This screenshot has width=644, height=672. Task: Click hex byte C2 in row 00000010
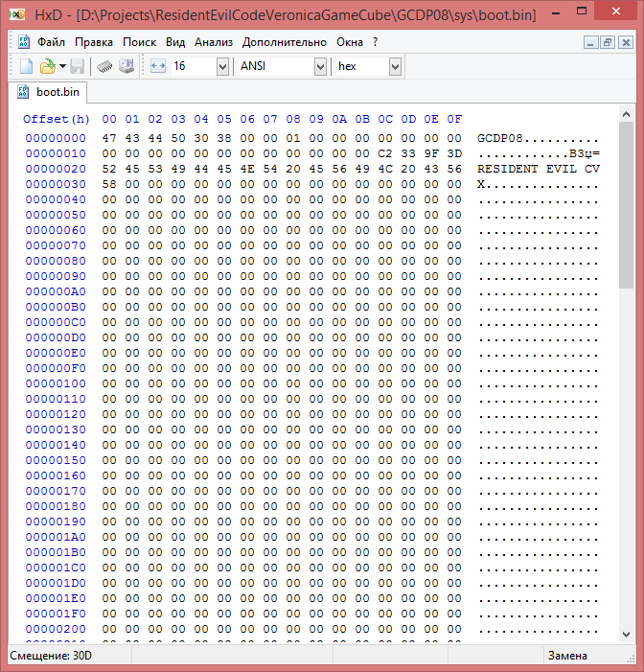point(385,153)
